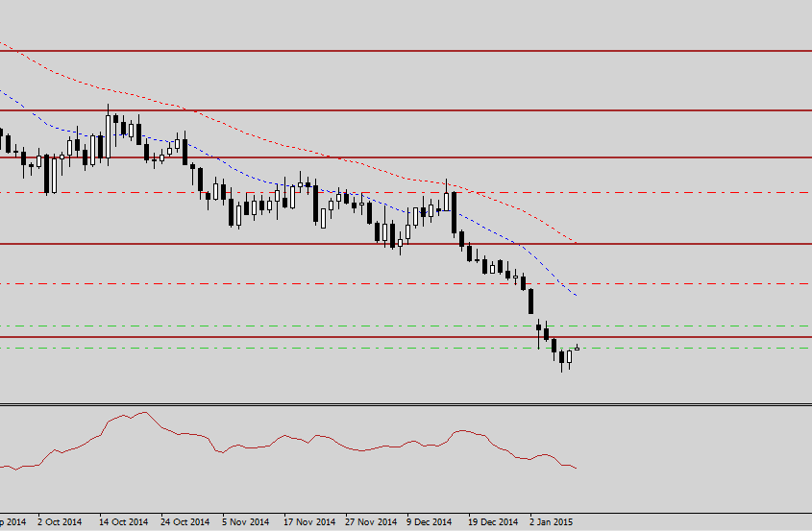Select the "9 Dec 2014" axis date
Image resolution: width=812 pixels, height=531 pixels.
coord(430,522)
